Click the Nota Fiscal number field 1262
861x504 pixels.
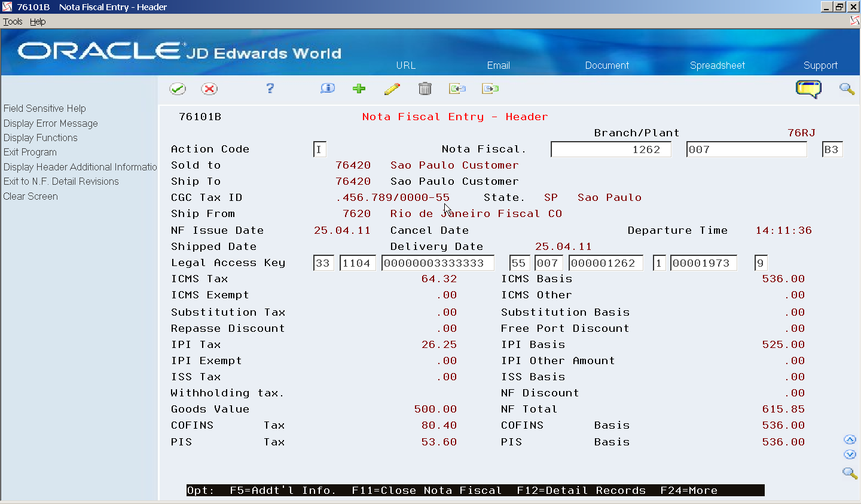pyautogui.click(x=611, y=149)
